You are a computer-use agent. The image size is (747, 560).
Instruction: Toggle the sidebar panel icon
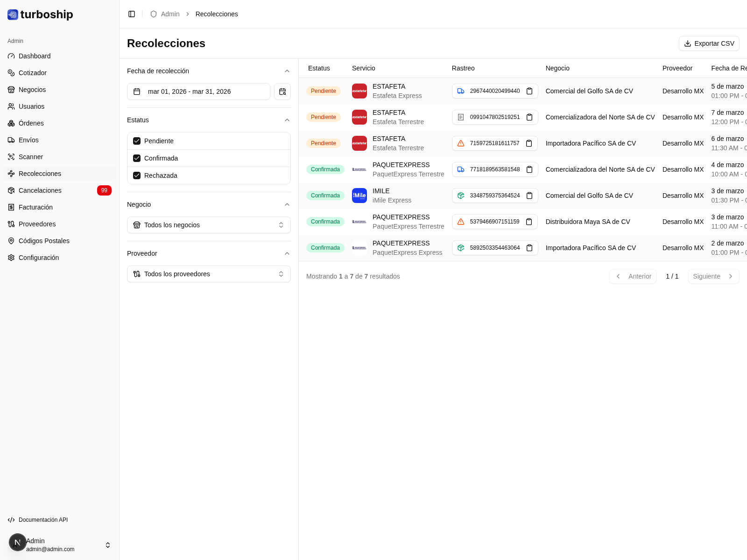pyautogui.click(x=132, y=14)
